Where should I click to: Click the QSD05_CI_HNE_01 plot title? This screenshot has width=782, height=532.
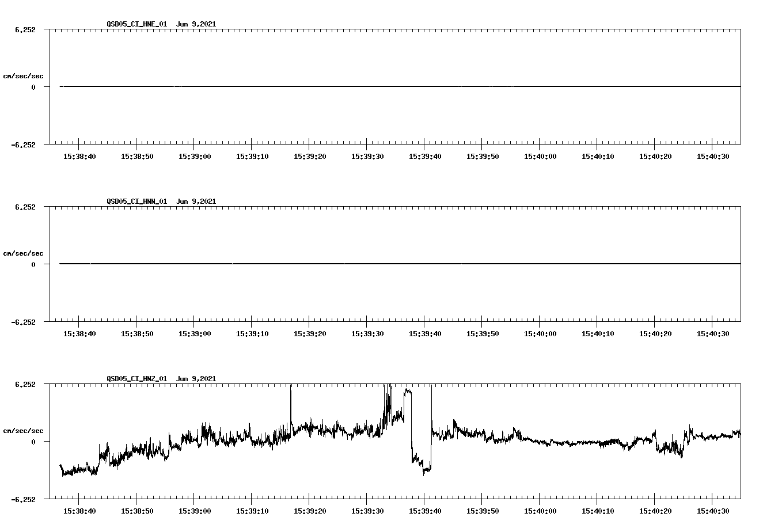pyautogui.click(x=161, y=24)
